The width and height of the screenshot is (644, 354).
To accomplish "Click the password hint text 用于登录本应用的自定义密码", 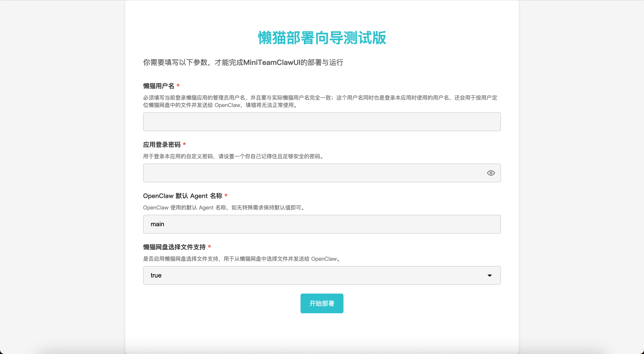I will (x=234, y=156).
